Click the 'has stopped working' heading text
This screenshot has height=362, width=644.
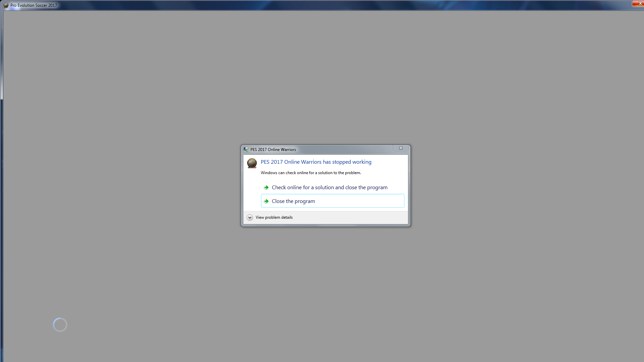point(316,162)
